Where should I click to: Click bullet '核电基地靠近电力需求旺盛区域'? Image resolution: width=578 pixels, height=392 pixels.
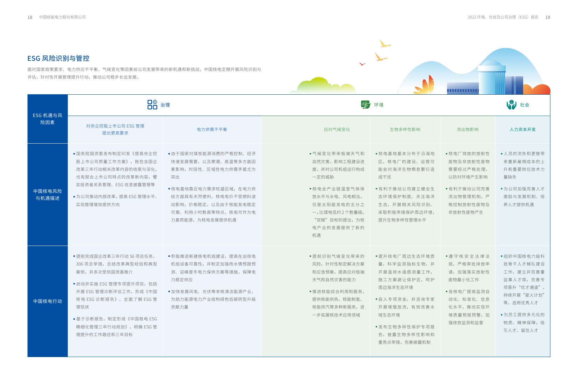tap(212, 204)
